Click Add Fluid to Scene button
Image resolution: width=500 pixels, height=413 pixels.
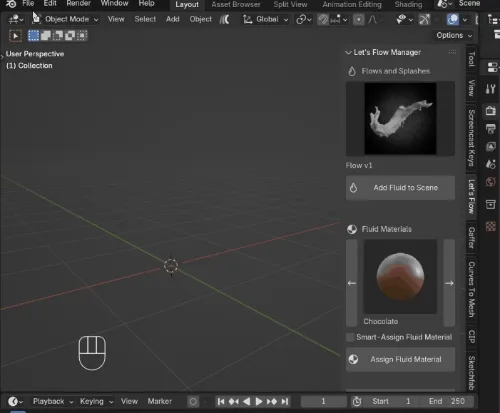pos(400,188)
